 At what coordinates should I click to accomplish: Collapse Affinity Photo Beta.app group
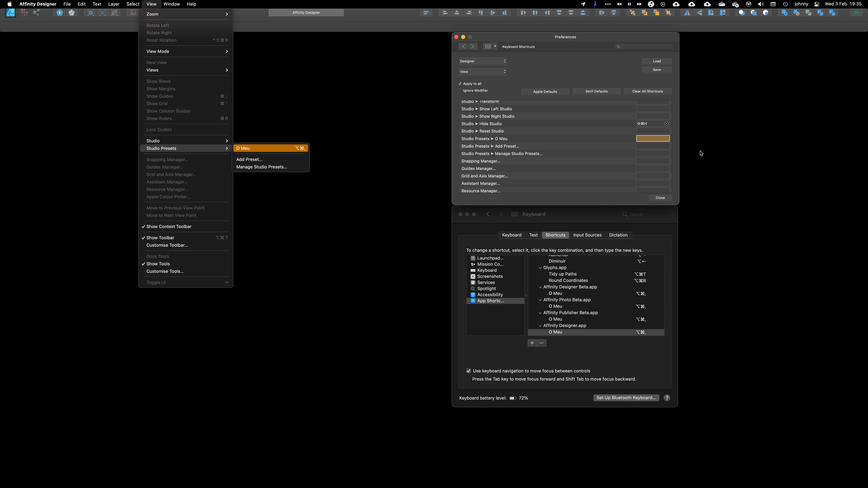point(540,300)
